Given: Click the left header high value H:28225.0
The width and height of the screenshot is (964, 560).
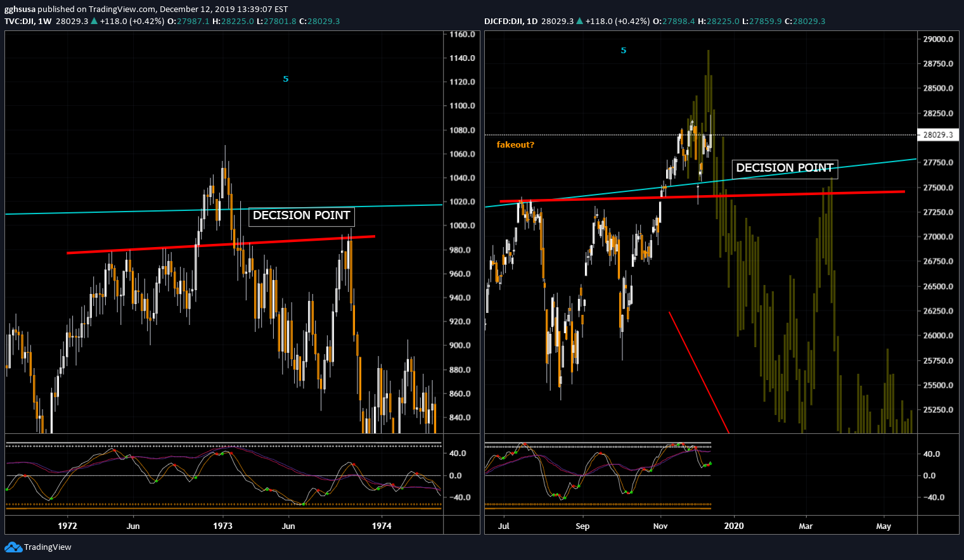Looking at the screenshot, I should point(233,21).
